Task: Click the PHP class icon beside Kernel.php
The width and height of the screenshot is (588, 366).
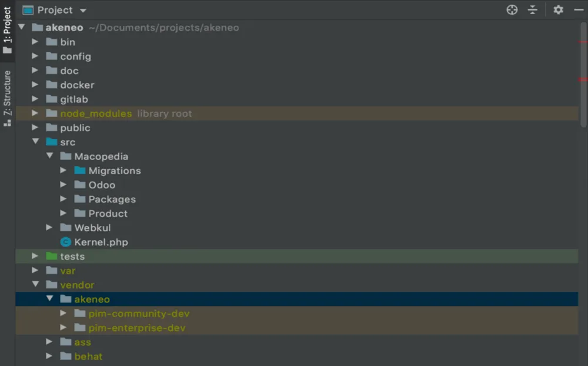Action: click(66, 242)
